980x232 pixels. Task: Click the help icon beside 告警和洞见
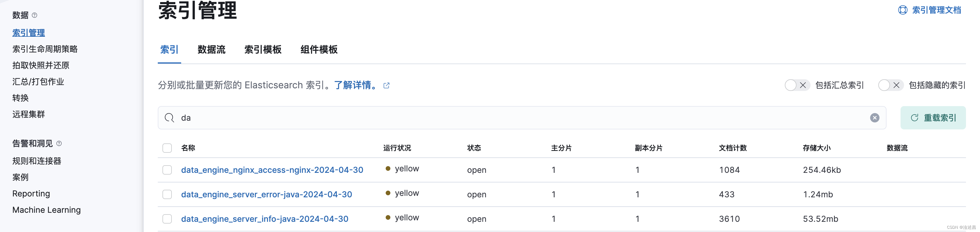pos(59,143)
